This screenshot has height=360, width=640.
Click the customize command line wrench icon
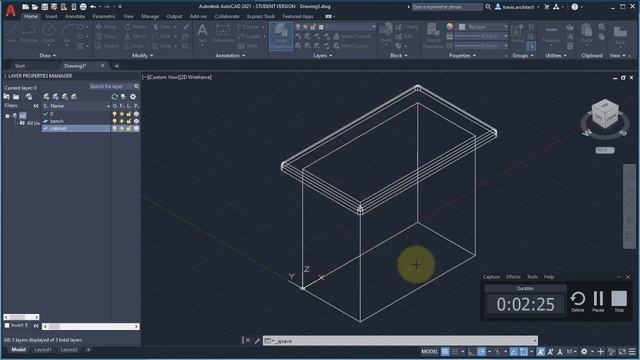pos(257,340)
